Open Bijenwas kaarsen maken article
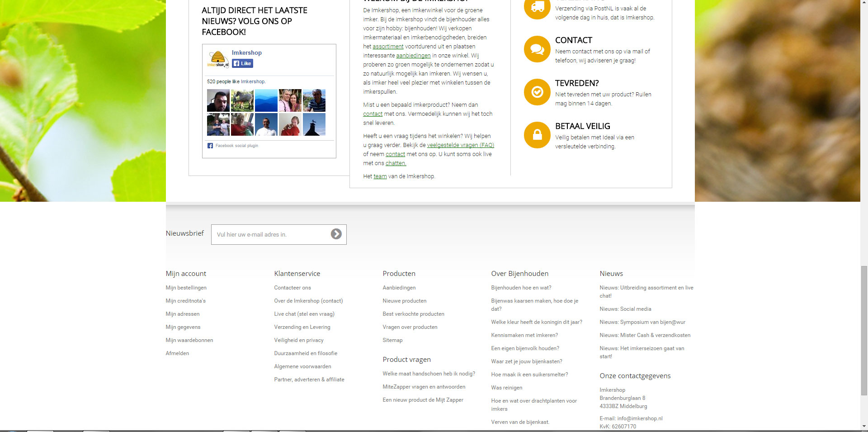This screenshot has height=432, width=868. click(535, 305)
